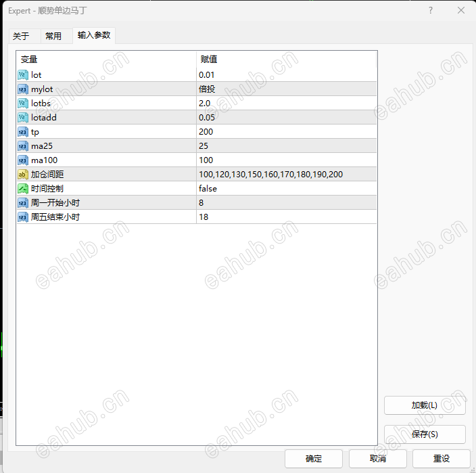Screen dimensions: 476x473
Task: Edit the ma100 value 100
Action: (x=286, y=160)
